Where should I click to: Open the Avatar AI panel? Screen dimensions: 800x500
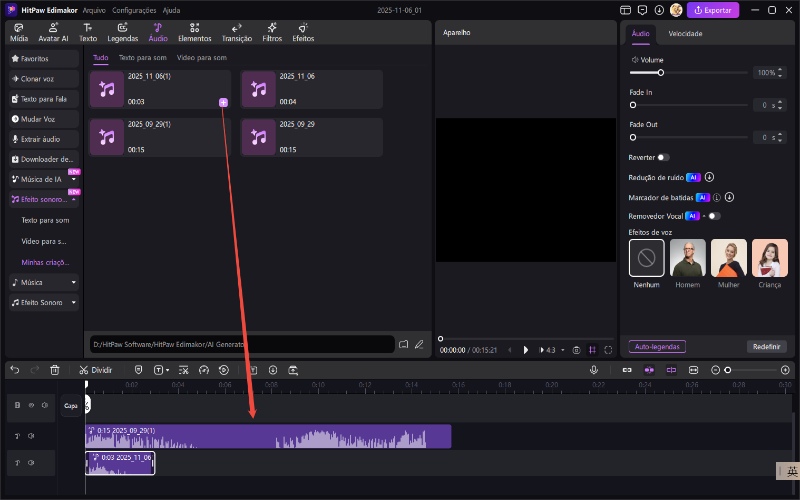pos(53,32)
